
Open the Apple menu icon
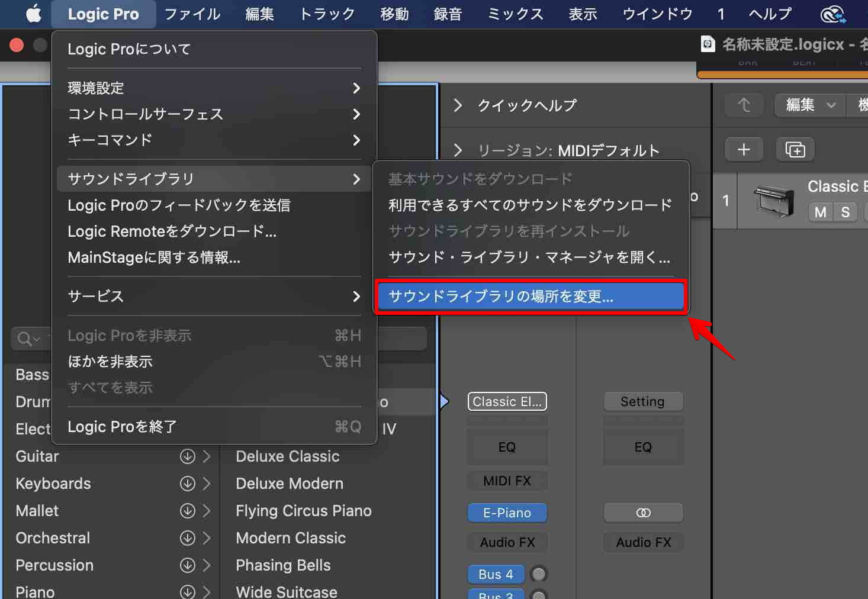click(33, 14)
